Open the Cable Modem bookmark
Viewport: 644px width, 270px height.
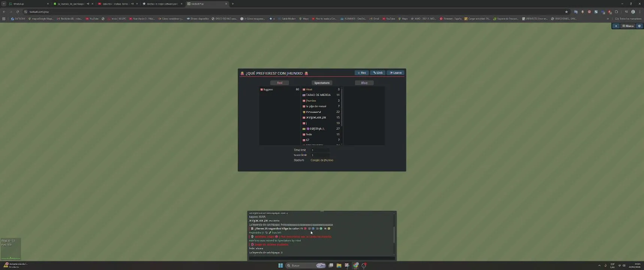tap(286, 18)
